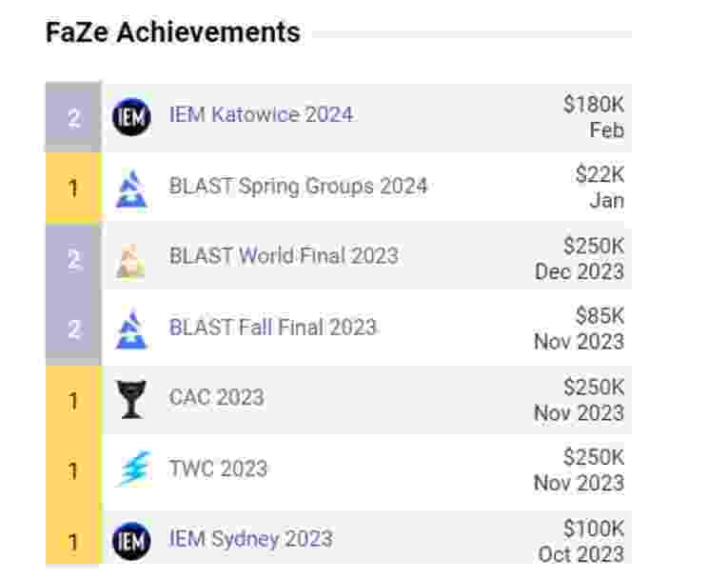The height and width of the screenshot is (579, 728).
Task: Open the BLAST Spring Groups 2024 event
Action: tap(298, 187)
